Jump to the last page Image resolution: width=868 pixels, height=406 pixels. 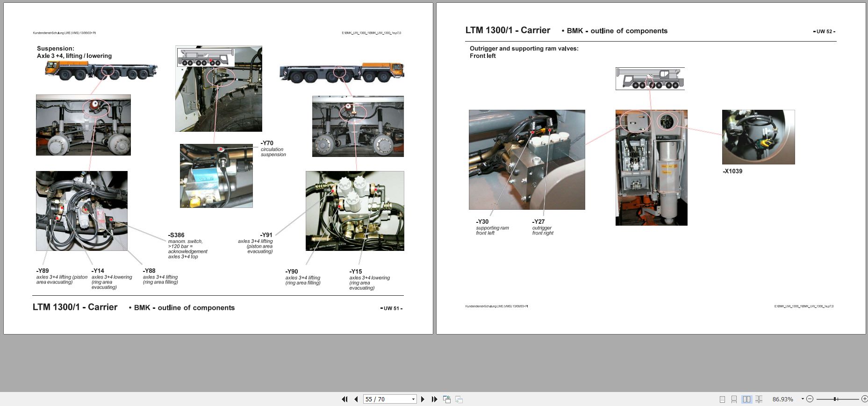pos(434,399)
